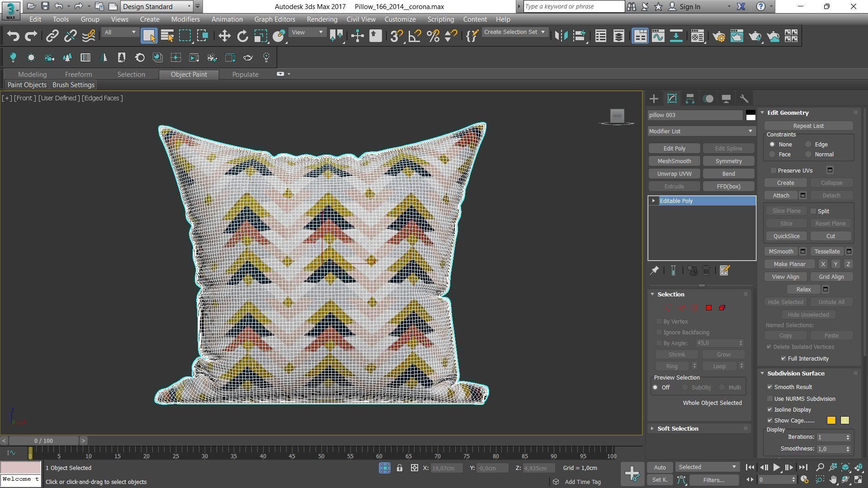
Task: Click the Attach button
Action: [x=781, y=196]
